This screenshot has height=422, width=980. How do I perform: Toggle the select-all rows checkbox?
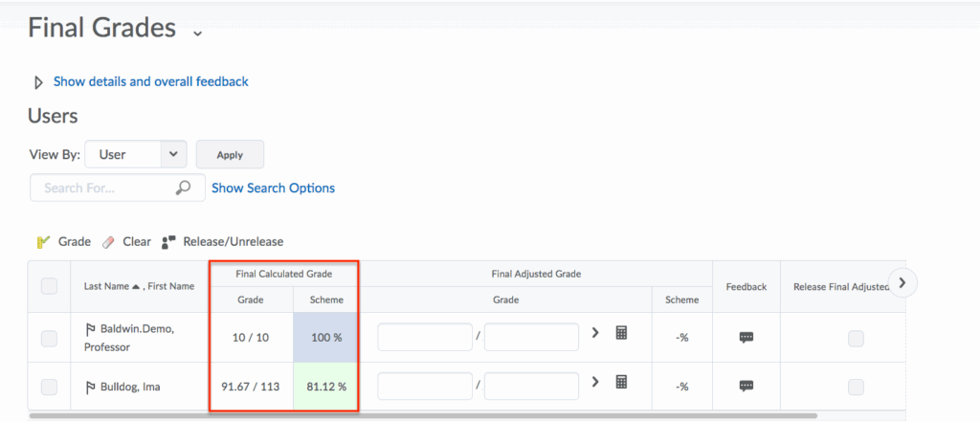50,285
